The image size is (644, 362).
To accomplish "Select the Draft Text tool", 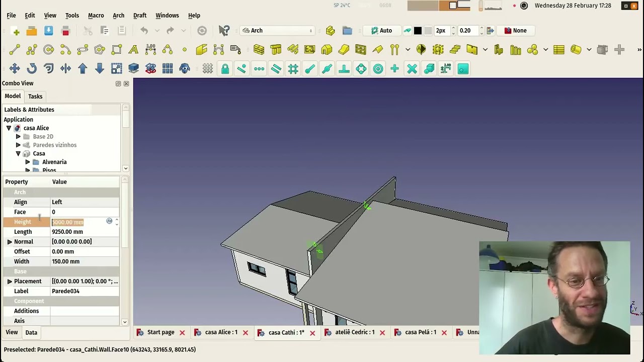I will [x=133, y=49].
